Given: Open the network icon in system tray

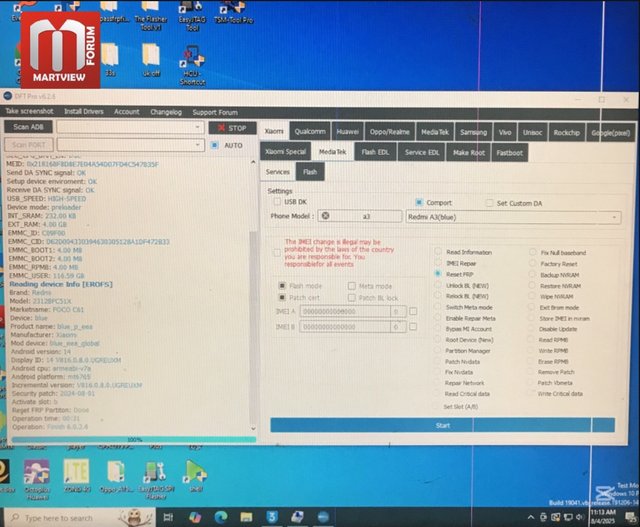Looking at the screenshot, I should point(568,517).
